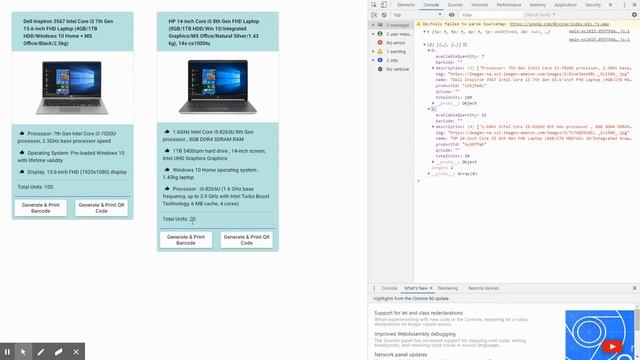The image size is (640, 360).
Task: Open the drawer three-dot menu icon
Action: coord(374,288)
